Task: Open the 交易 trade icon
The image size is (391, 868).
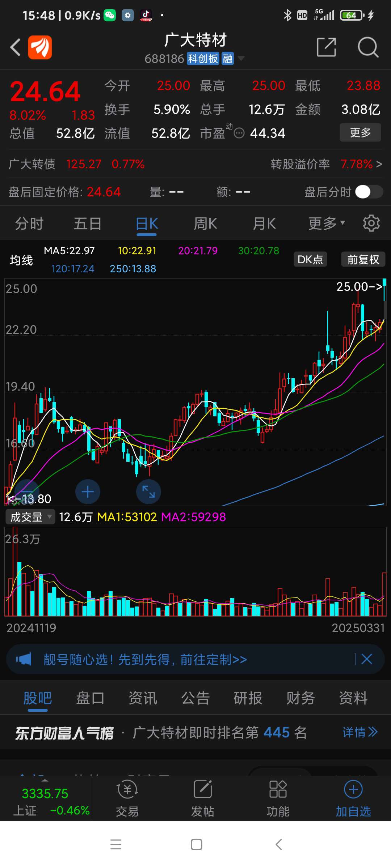Action: pyautogui.click(x=127, y=799)
